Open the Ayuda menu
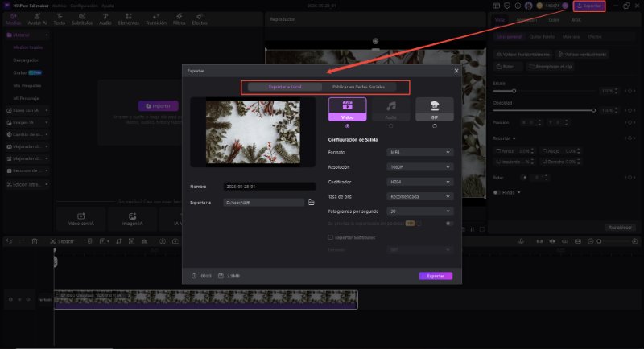The image size is (644, 349). point(108,6)
